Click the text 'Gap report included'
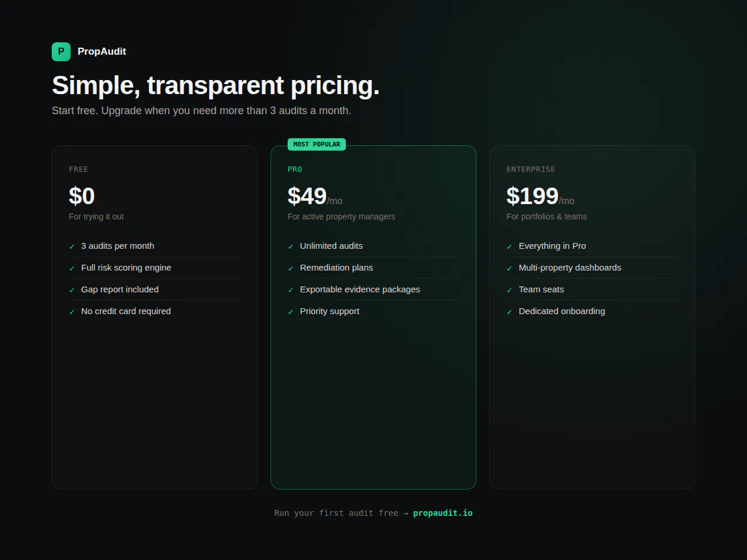Viewport: 747px width, 560px height. coord(120,289)
